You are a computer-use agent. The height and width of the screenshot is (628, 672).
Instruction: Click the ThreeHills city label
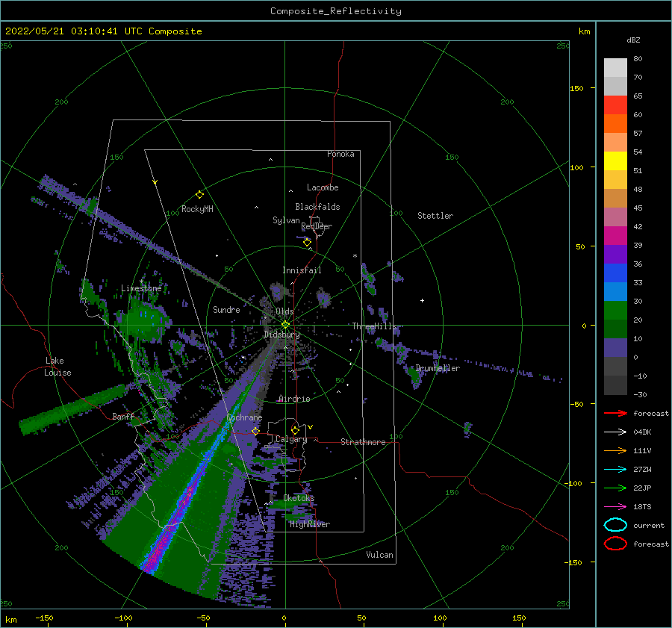pos(375,326)
